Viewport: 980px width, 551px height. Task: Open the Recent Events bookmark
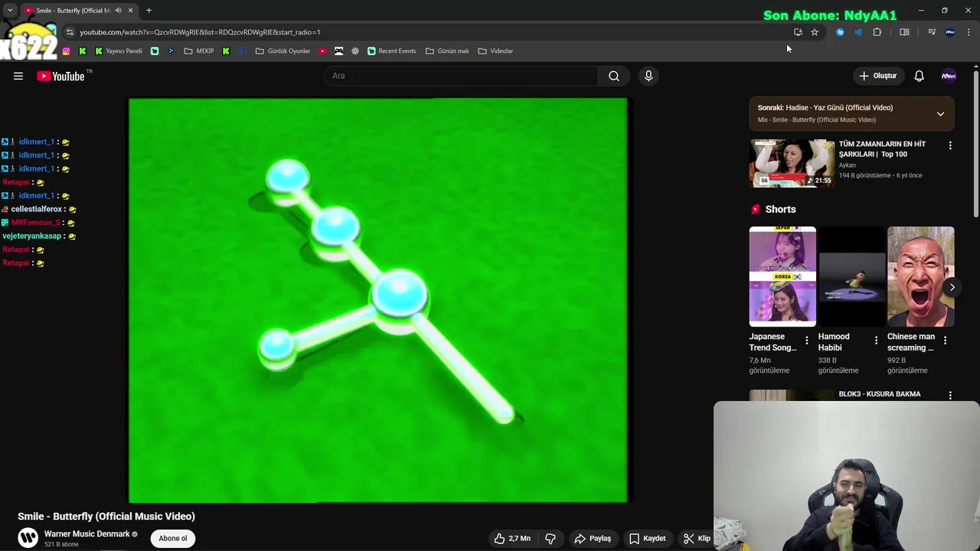click(391, 51)
